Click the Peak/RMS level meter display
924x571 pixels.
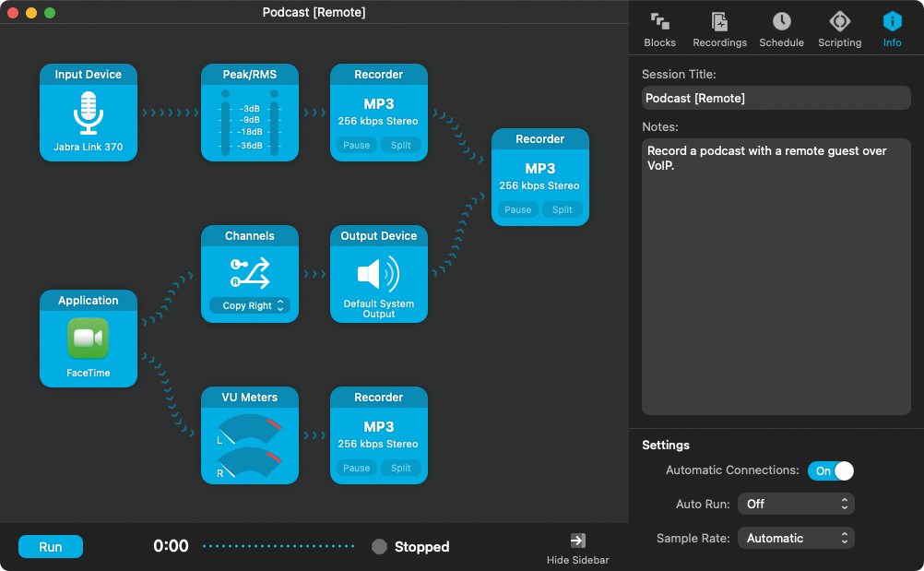click(x=250, y=123)
